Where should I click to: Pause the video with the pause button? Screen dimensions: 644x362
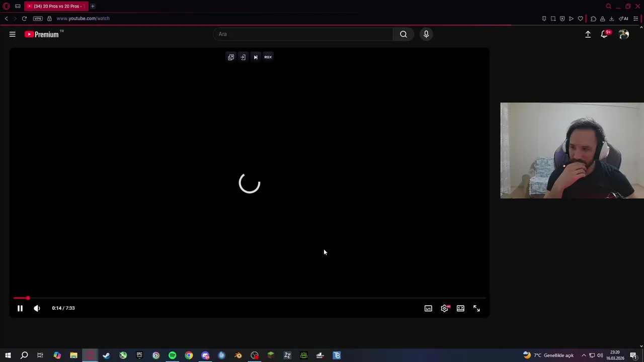20,308
